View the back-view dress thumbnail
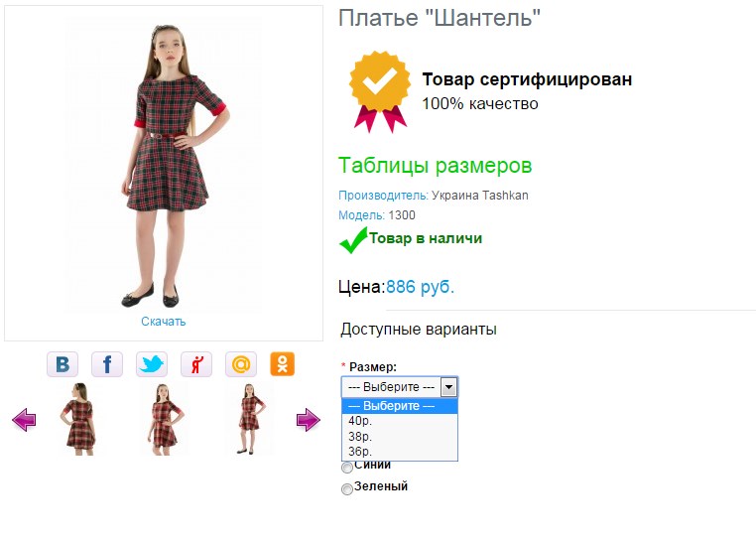756x542 pixels. (x=79, y=419)
